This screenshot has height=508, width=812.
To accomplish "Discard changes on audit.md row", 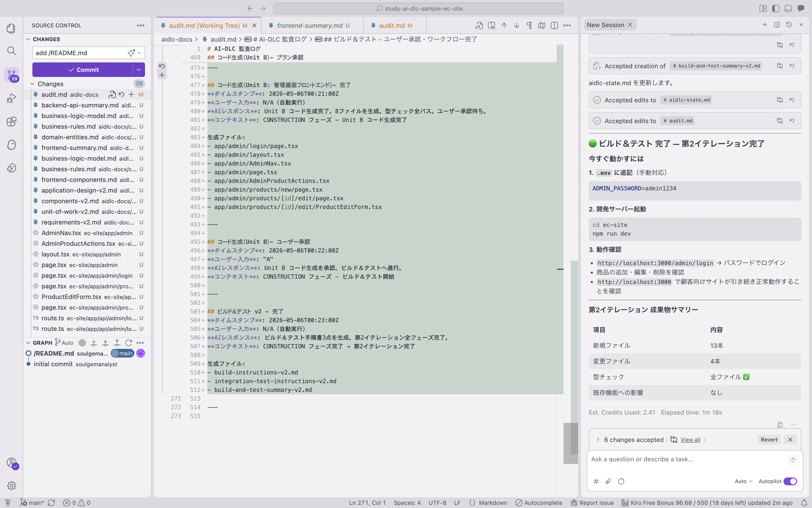I will click(122, 95).
